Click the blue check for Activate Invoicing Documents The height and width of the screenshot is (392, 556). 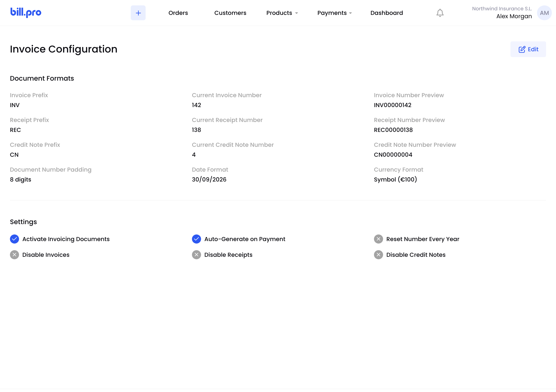point(14,239)
